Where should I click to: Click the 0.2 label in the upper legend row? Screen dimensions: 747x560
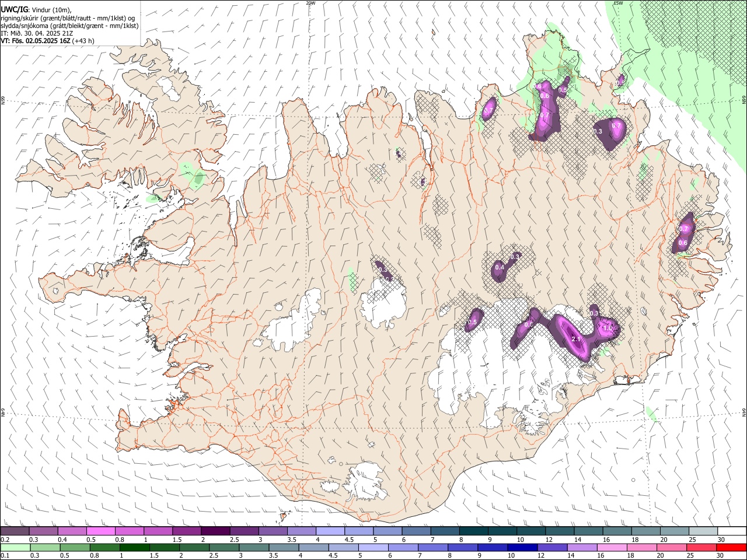5,540
